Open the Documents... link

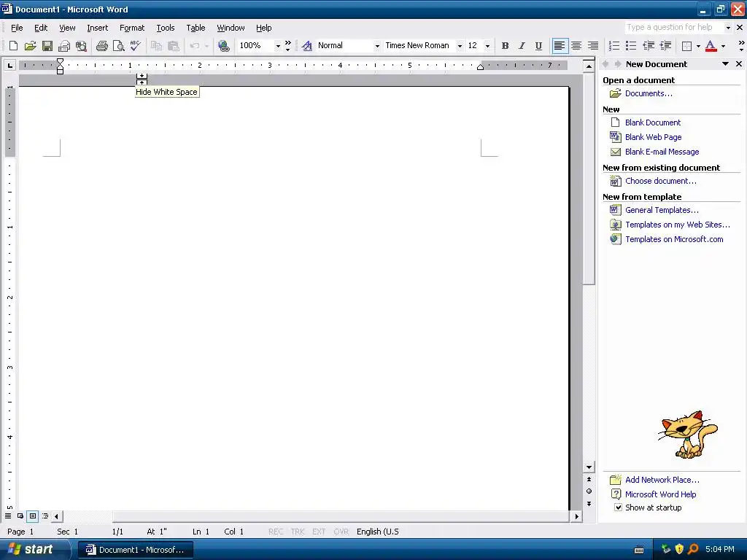(x=649, y=93)
